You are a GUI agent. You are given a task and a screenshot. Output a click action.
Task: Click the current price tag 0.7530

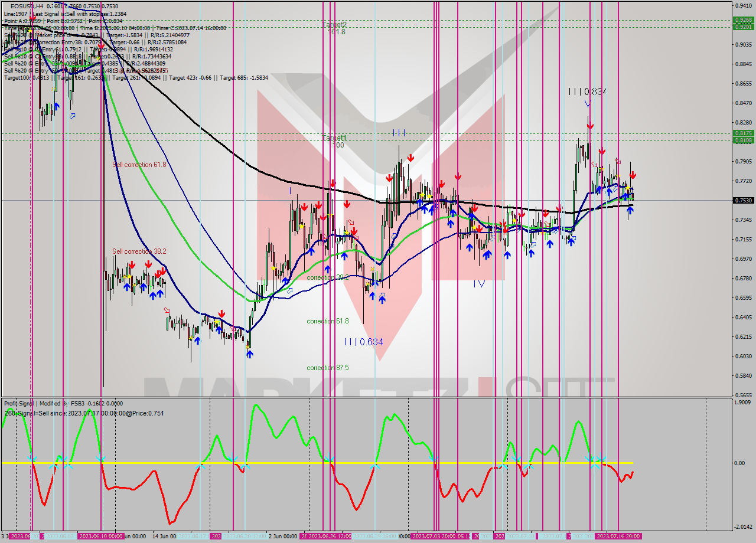coord(743,201)
